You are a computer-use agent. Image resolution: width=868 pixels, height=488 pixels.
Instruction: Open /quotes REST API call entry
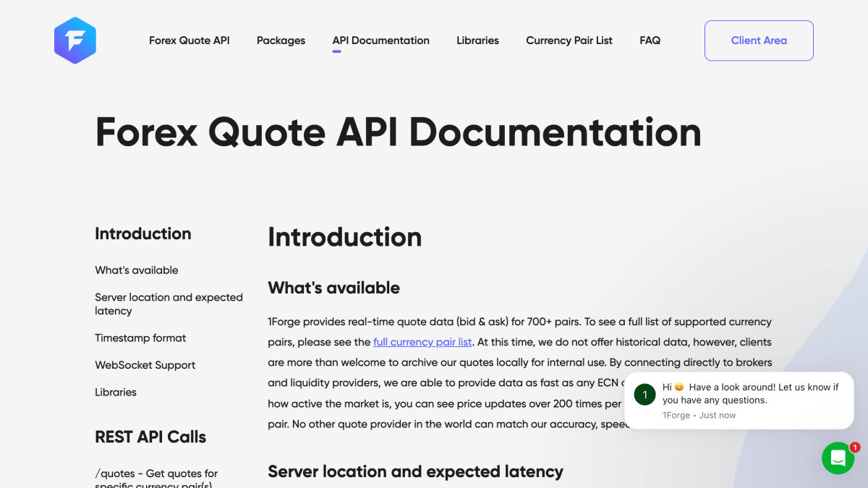tap(156, 479)
